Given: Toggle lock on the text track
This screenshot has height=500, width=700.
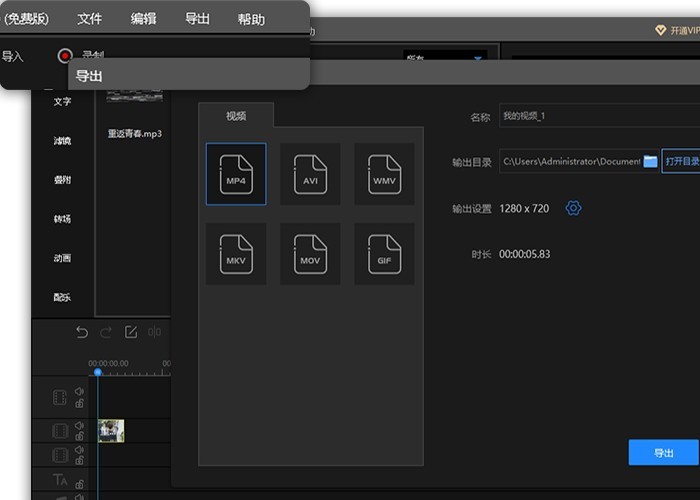Looking at the screenshot, I should (x=79, y=486).
